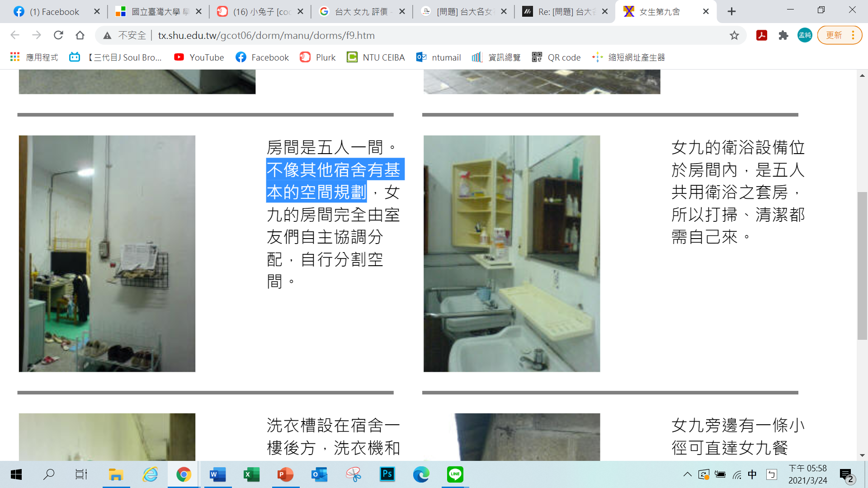Bookmark this page with the star icon
868x488 pixels.
tap(734, 35)
